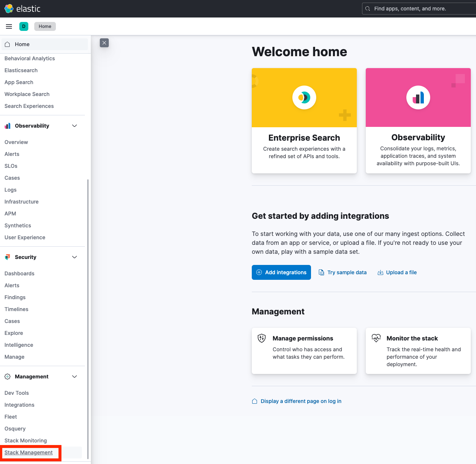The height and width of the screenshot is (464, 476).
Task: Open Stack Management
Action: (29, 452)
